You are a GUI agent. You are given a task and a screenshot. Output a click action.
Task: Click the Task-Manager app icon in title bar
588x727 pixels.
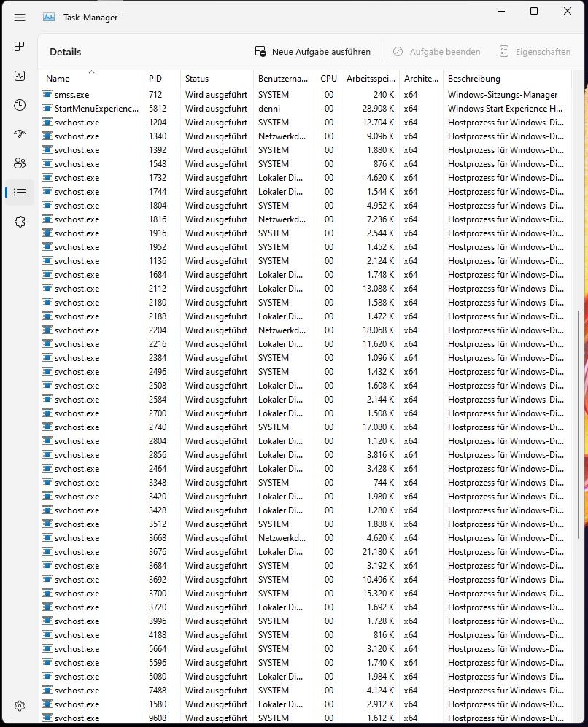(x=49, y=18)
